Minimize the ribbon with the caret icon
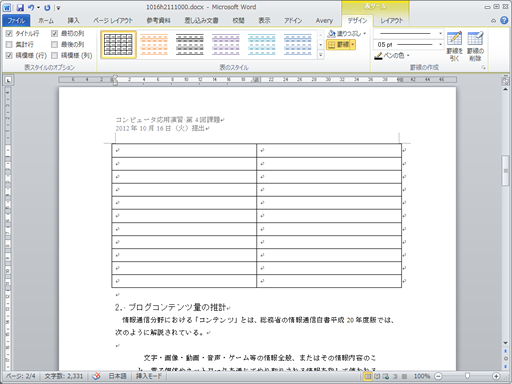The image size is (512, 384). [494, 21]
